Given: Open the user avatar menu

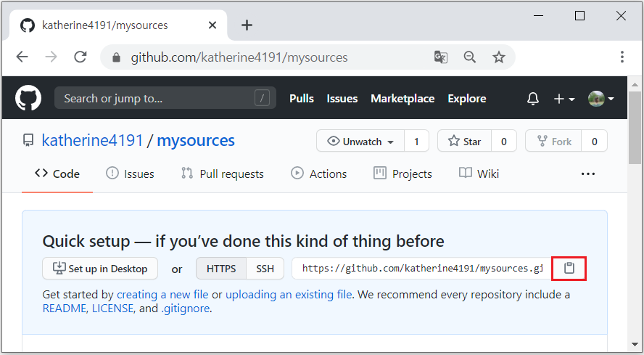Looking at the screenshot, I should (601, 99).
